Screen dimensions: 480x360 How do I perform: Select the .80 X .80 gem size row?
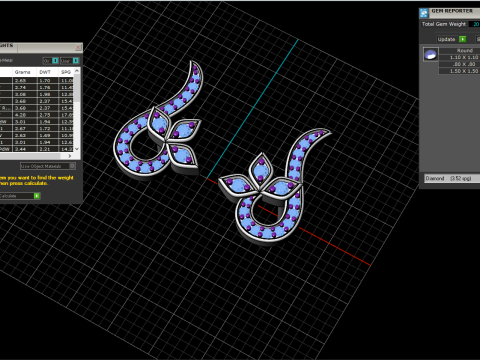tap(459, 64)
